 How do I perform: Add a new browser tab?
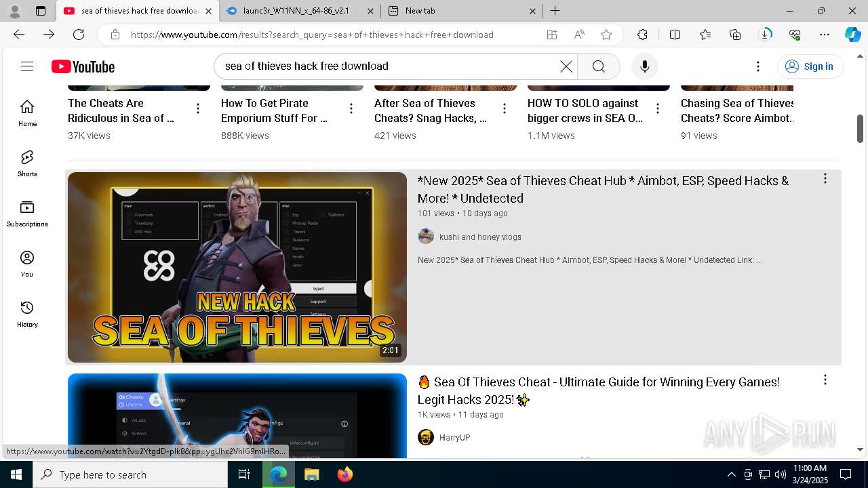[555, 11]
